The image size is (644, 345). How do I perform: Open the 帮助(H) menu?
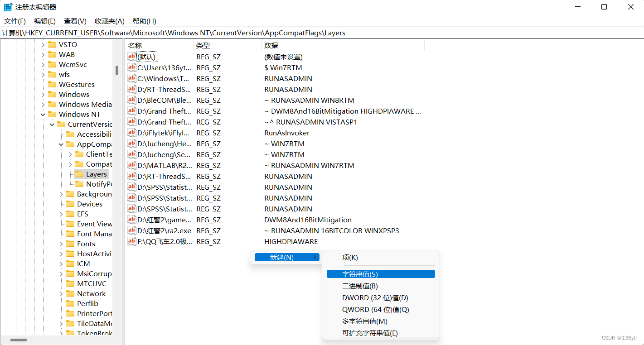[x=145, y=21]
